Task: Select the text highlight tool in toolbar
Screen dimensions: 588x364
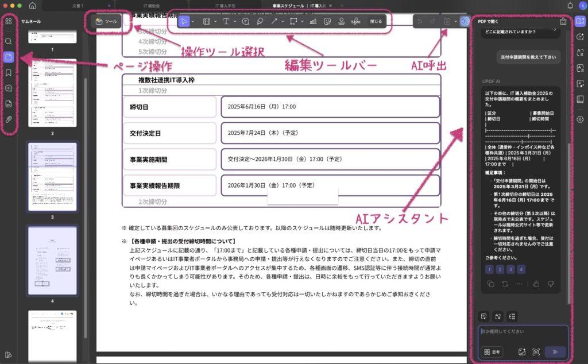Action: [207, 21]
